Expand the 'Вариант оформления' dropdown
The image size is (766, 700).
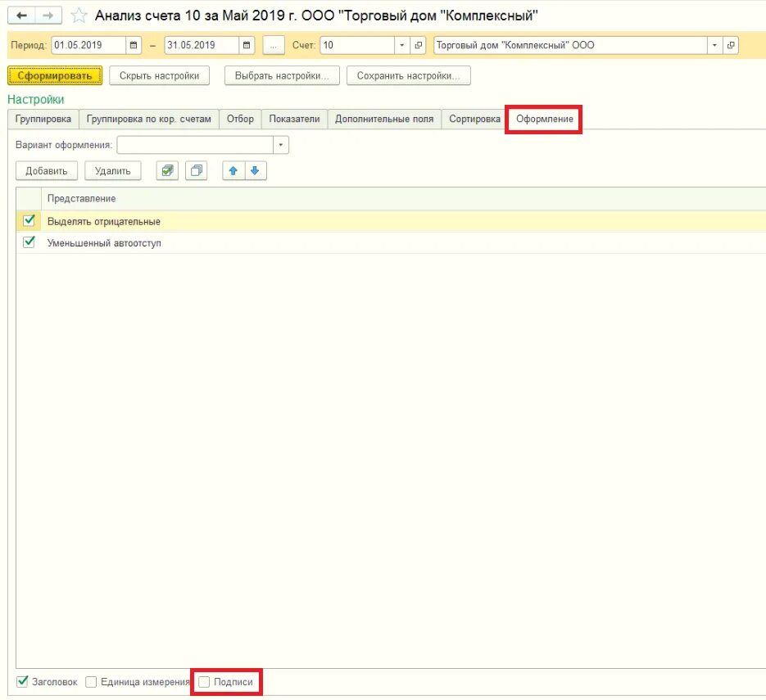(281, 145)
